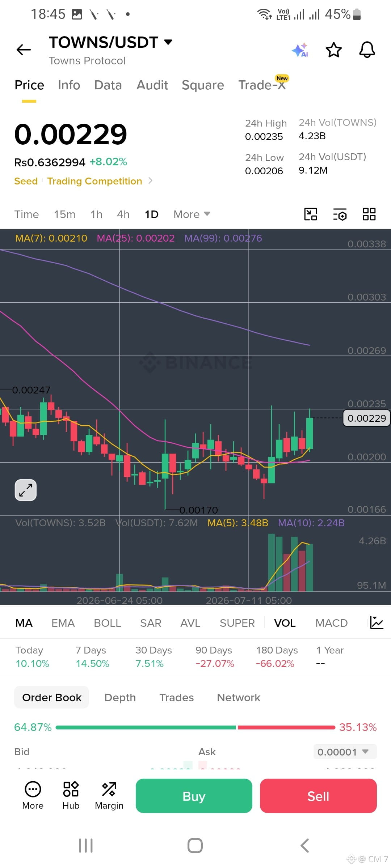Toggle the MA indicator

24,623
